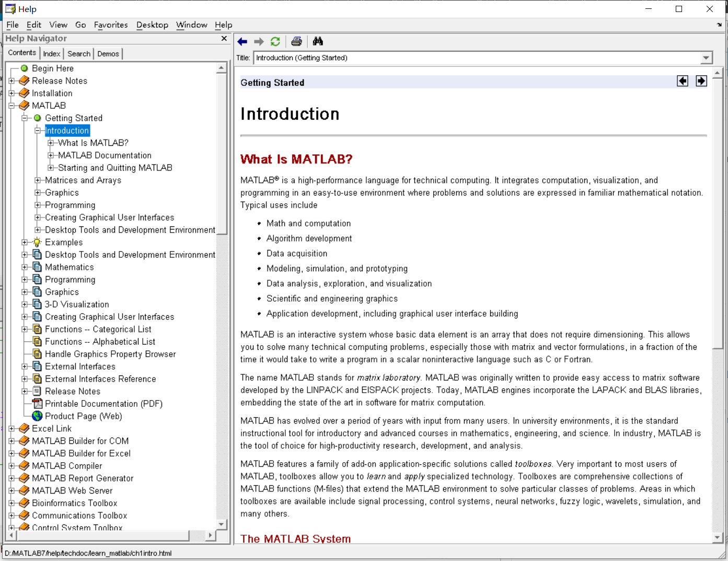
Task: Open the Edit menu
Action: click(34, 25)
